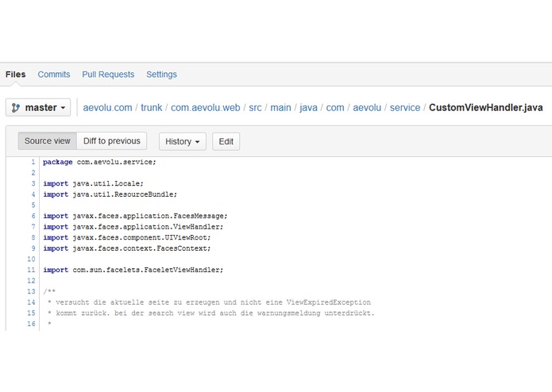The image size is (552, 392).
Task: Click line number 11 in the gutter
Action: 31,270
